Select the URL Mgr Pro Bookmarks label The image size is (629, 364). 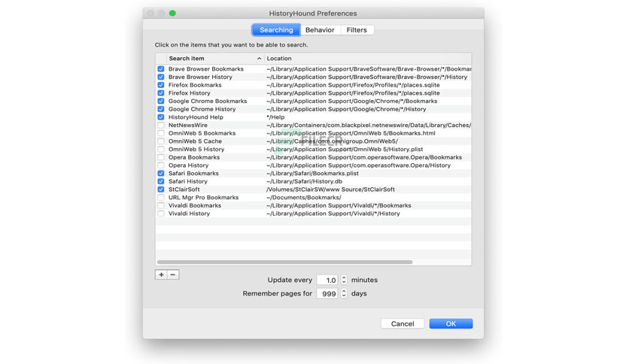pyautogui.click(x=203, y=197)
